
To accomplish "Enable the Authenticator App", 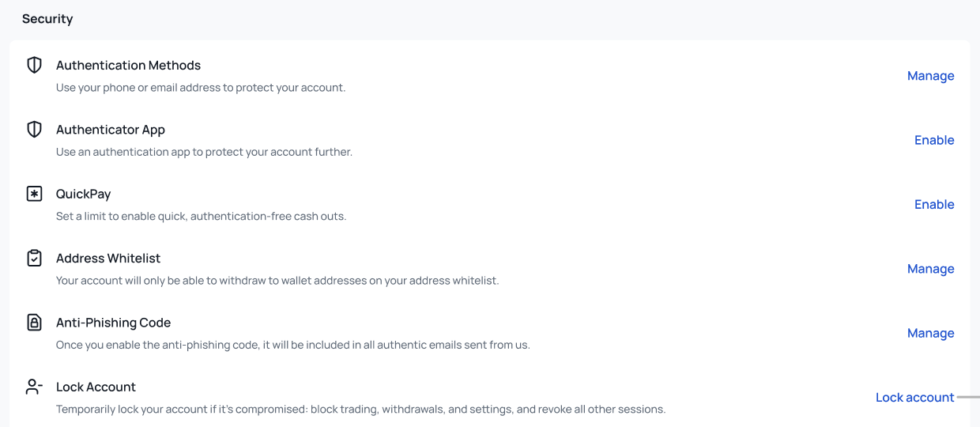I will tap(934, 140).
